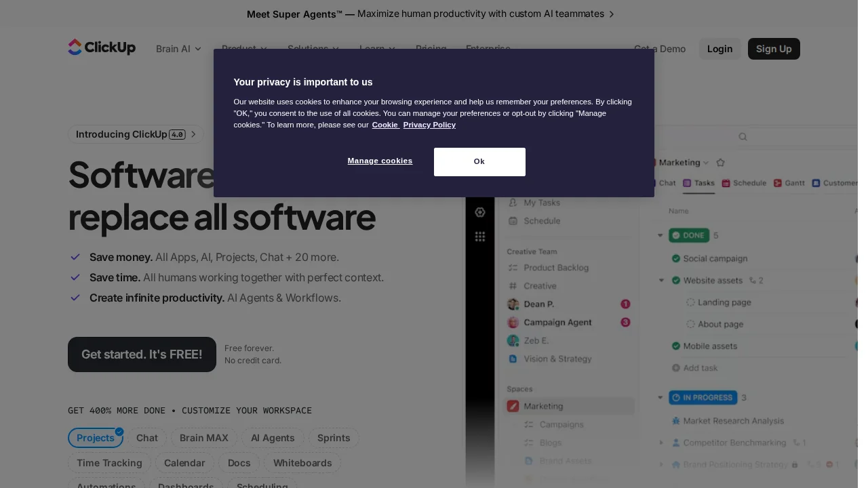Viewport: 868px width, 488px height.
Task: Select the Time Tracking chip
Action: pyautogui.click(x=109, y=463)
